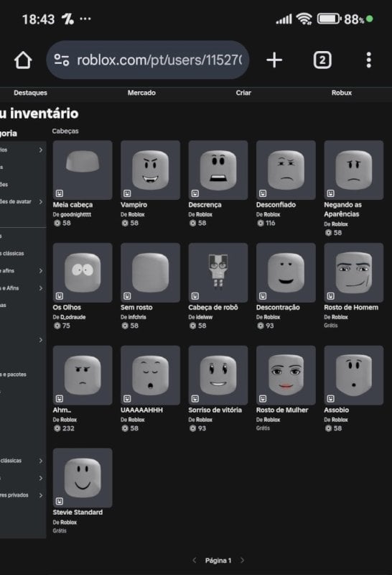Click the badge icon on Vampiro thumbnail
This screenshot has width=392, height=575.
click(127, 193)
